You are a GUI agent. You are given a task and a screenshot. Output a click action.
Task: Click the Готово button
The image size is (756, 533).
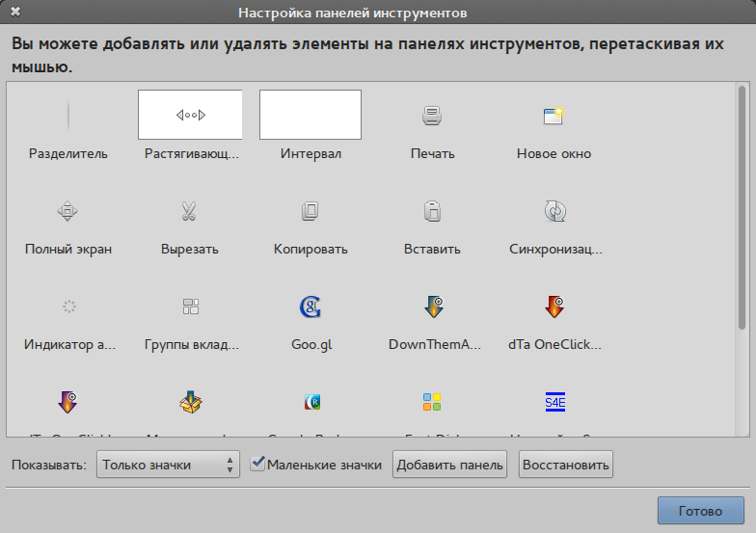click(700, 511)
